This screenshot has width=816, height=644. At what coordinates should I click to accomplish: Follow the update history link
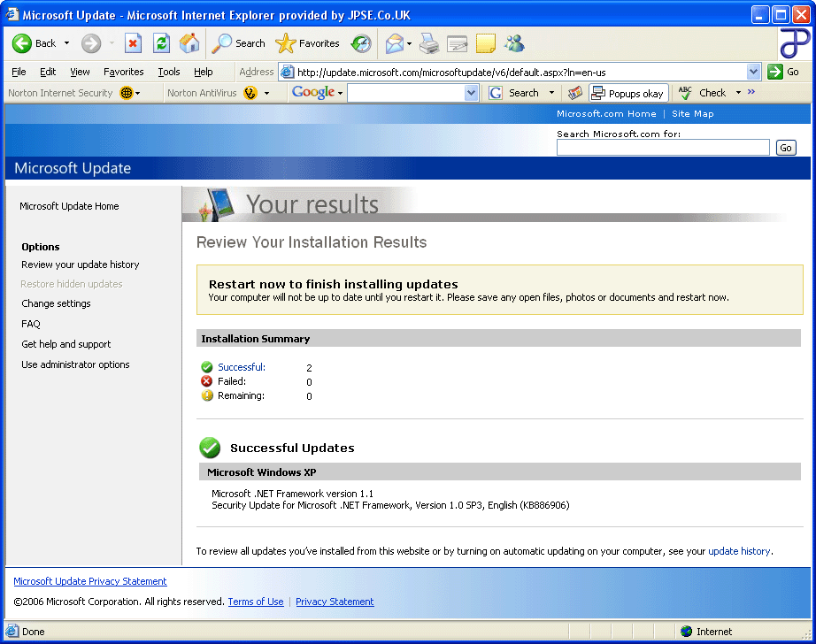pos(739,551)
